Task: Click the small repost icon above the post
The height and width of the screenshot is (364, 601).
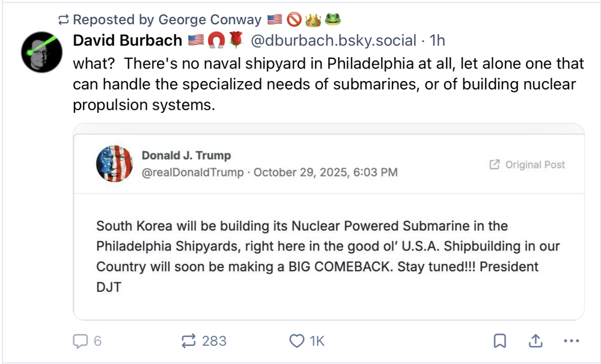Action: 64,20
